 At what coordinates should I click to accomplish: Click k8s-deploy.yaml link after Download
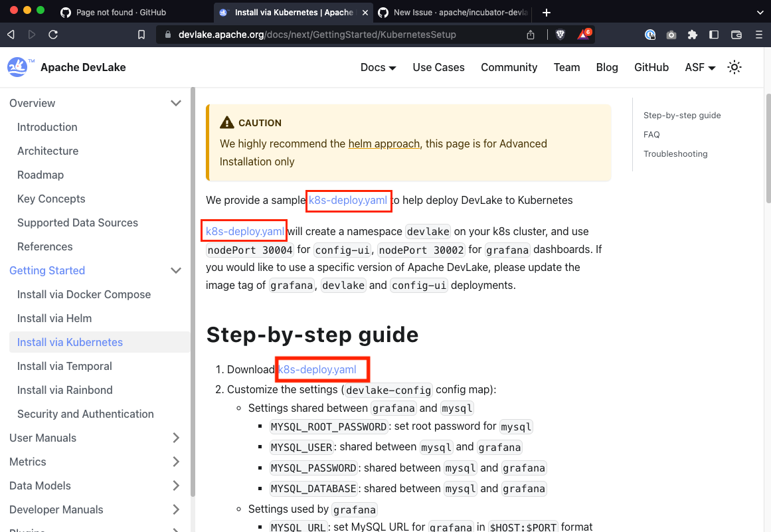[x=317, y=369]
